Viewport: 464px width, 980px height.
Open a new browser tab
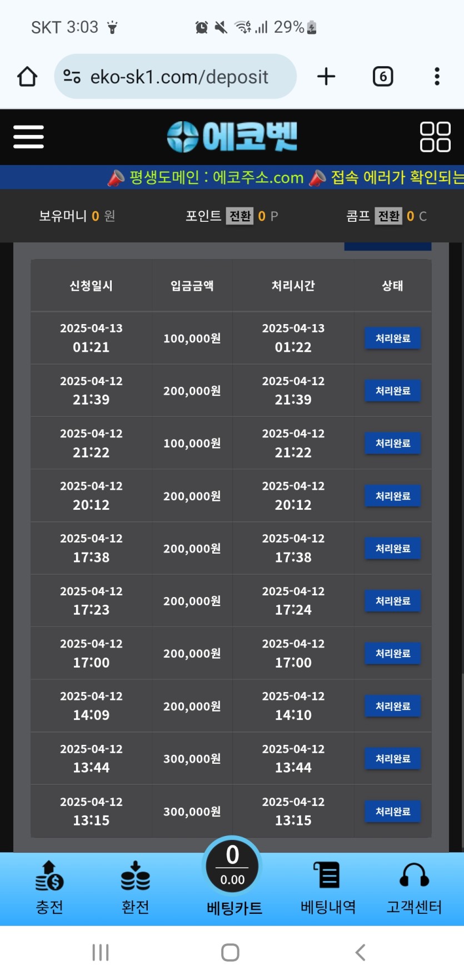[x=326, y=77]
